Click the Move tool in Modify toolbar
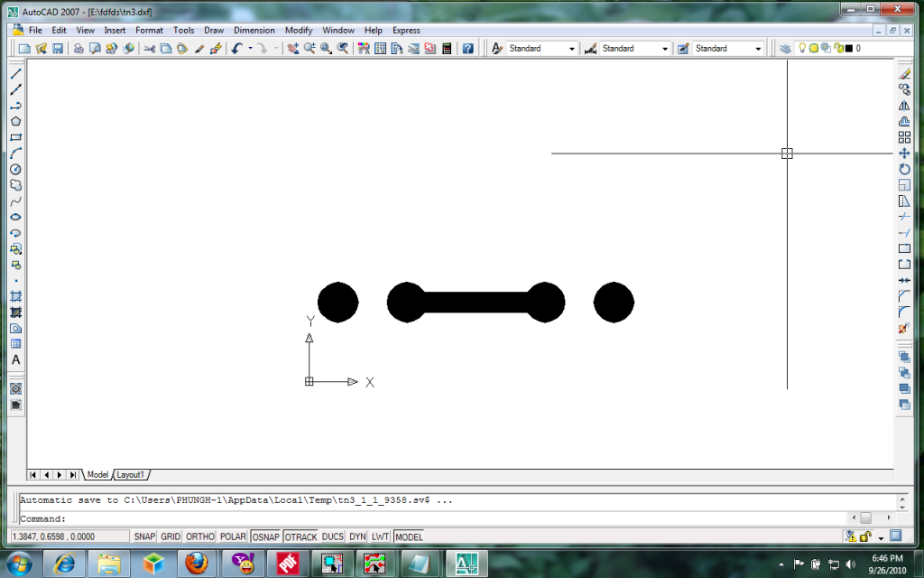Image resolution: width=924 pixels, height=578 pixels. pyautogui.click(x=904, y=154)
